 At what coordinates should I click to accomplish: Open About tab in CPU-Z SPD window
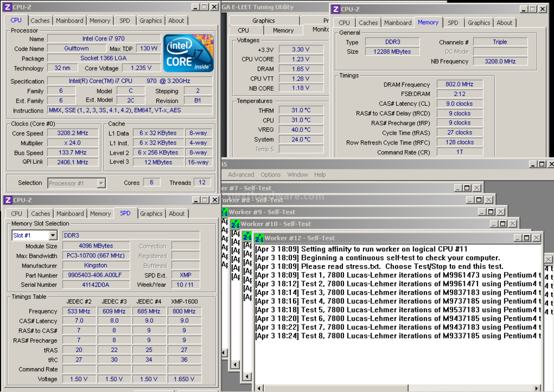point(177,214)
